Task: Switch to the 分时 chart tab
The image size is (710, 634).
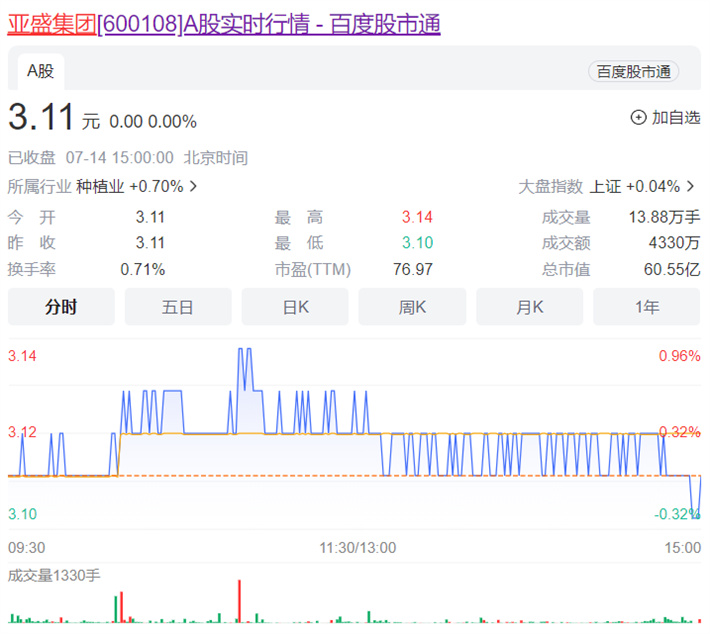Action: pos(61,307)
